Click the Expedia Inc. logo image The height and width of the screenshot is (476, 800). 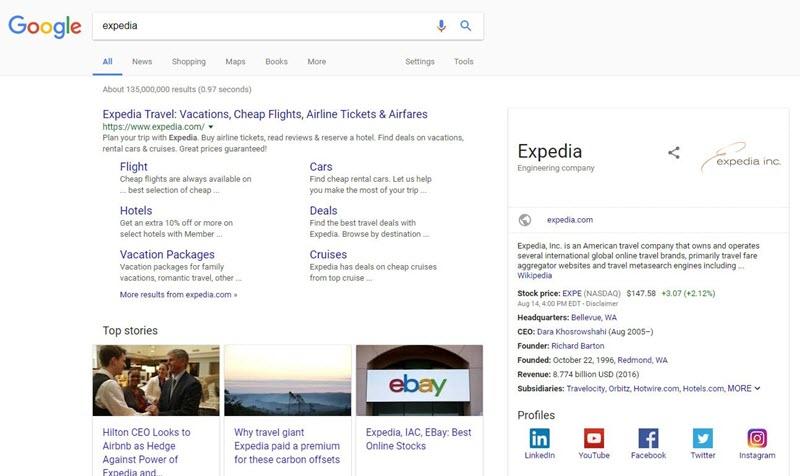coord(741,158)
